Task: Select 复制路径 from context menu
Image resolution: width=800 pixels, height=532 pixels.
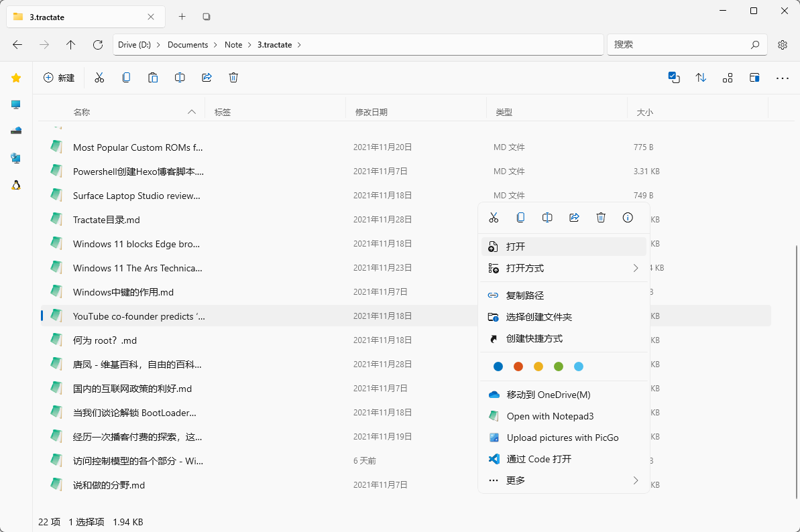Action: pos(524,295)
